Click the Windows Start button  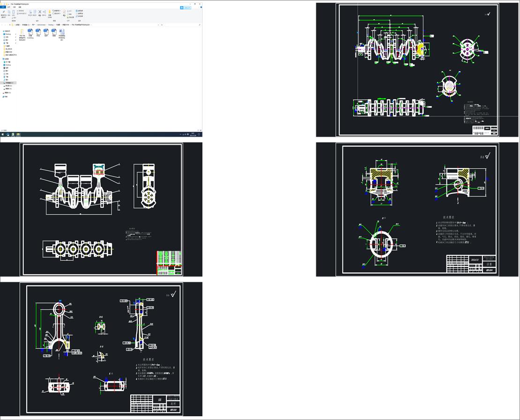tap(2, 134)
